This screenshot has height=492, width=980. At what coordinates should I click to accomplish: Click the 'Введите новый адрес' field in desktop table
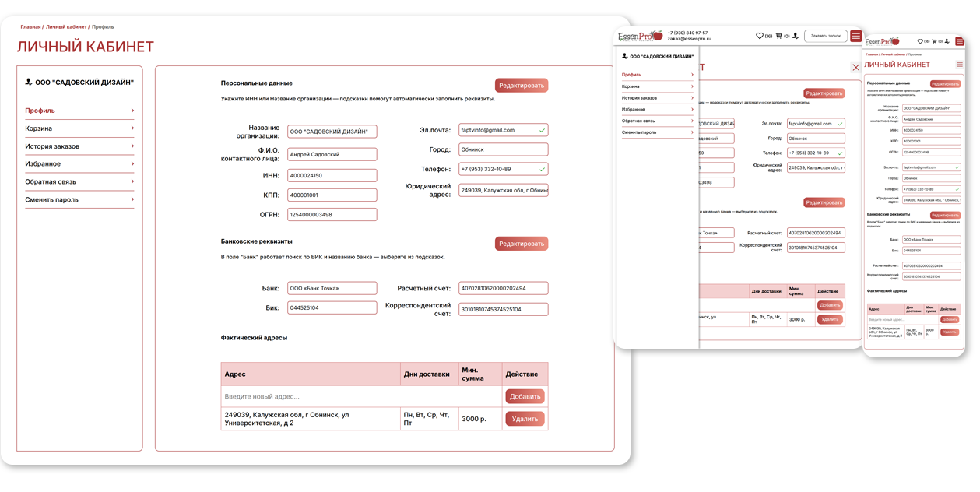362,396
